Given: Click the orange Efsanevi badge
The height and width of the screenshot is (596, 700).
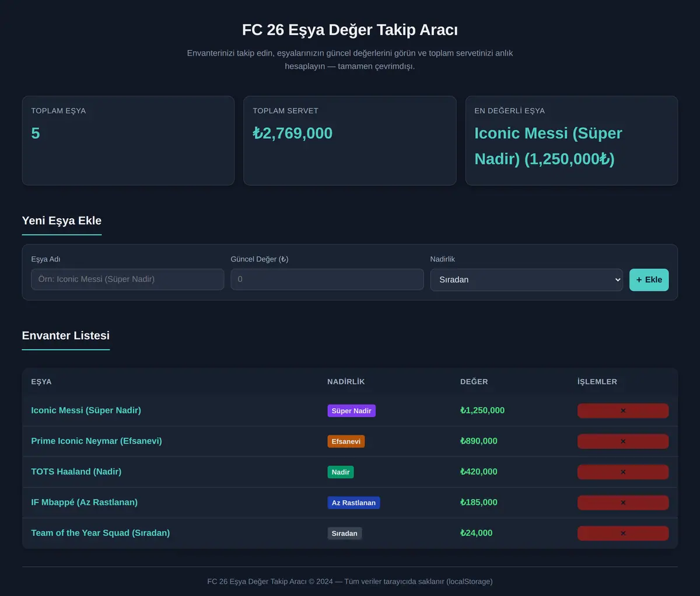Looking at the screenshot, I should tap(346, 441).
